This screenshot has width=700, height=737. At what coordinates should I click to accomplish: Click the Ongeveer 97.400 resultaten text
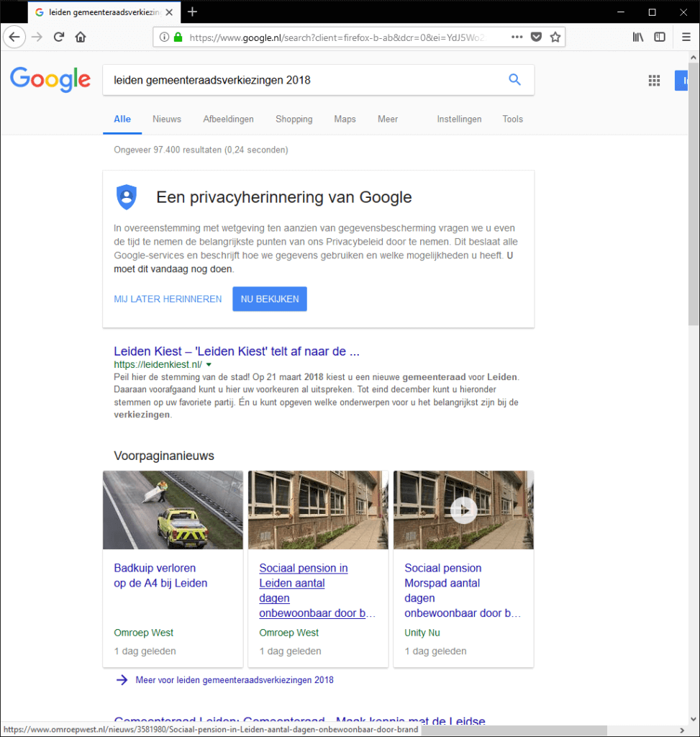(201, 150)
